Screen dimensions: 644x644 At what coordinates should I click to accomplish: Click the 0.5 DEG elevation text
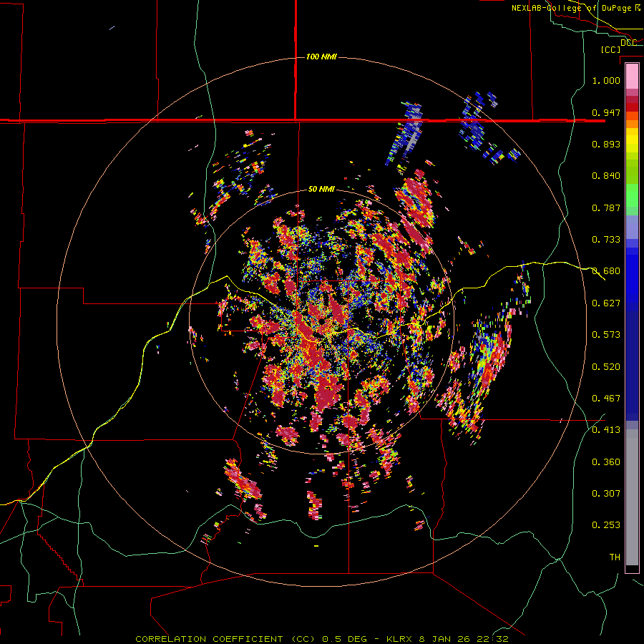pyautogui.click(x=343, y=639)
